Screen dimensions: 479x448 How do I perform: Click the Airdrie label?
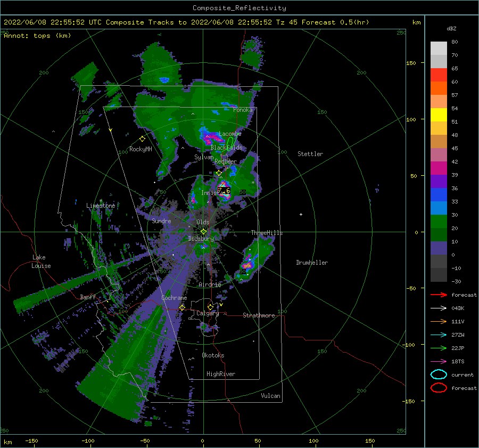pos(210,284)
